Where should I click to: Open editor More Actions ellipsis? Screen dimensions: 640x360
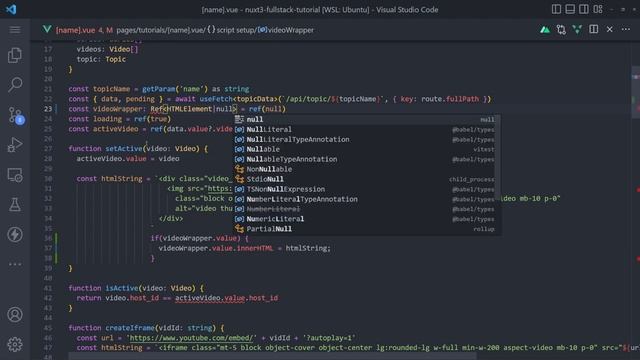point(626,29)
